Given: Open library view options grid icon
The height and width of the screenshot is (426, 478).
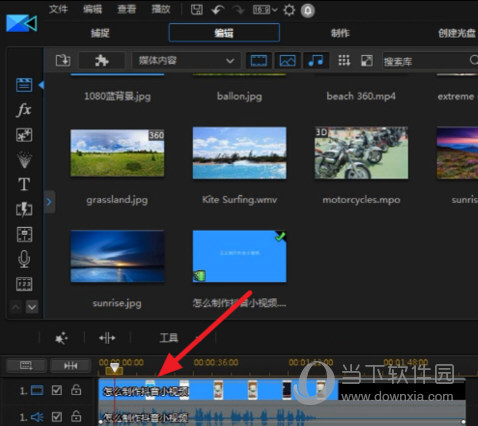Looking at the screenshot, I should [344, 61].
